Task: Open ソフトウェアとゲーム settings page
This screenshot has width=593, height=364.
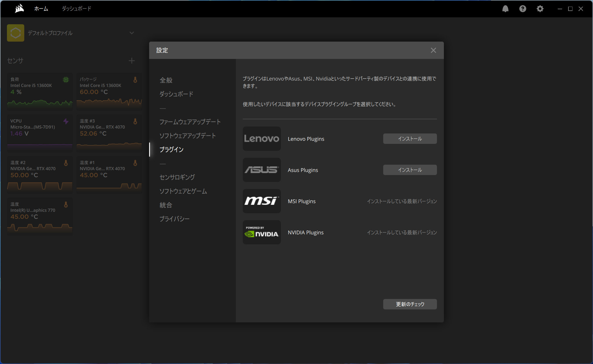Action: pos(183,191)
